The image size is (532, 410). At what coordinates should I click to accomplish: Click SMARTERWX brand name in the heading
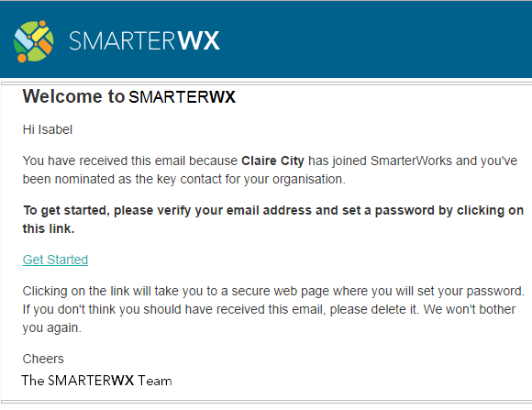182,97
